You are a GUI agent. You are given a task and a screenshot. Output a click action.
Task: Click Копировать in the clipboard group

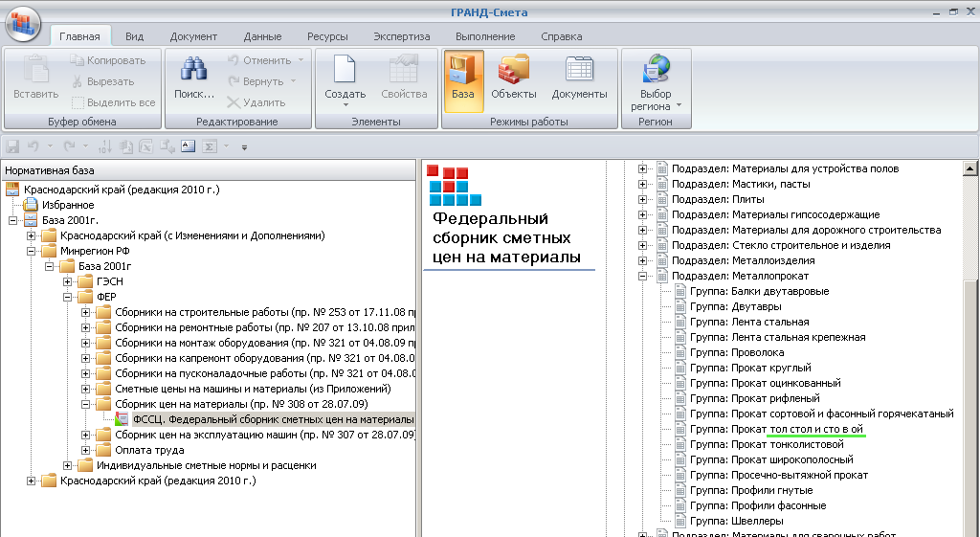(x=108, y=60)
